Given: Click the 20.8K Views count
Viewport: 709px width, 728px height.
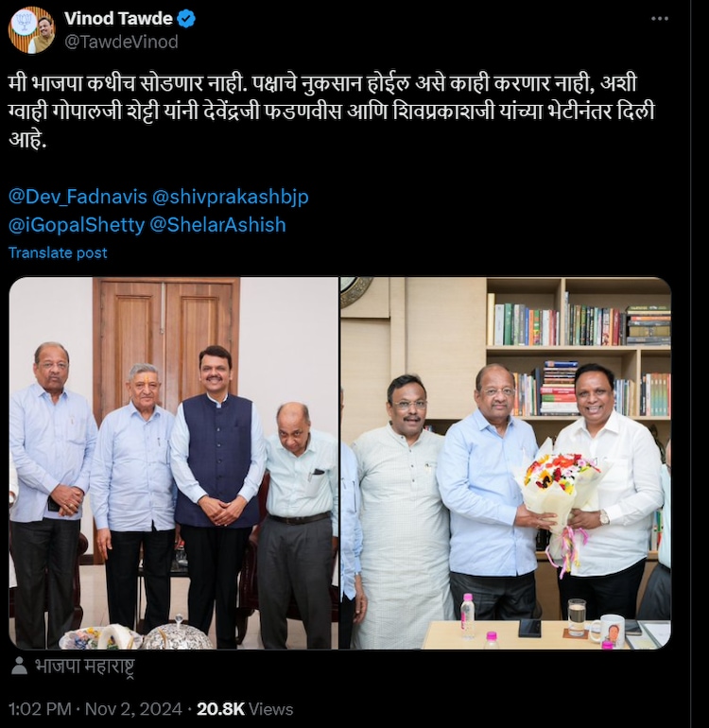Looking at the screenshot, I should 245,709.
